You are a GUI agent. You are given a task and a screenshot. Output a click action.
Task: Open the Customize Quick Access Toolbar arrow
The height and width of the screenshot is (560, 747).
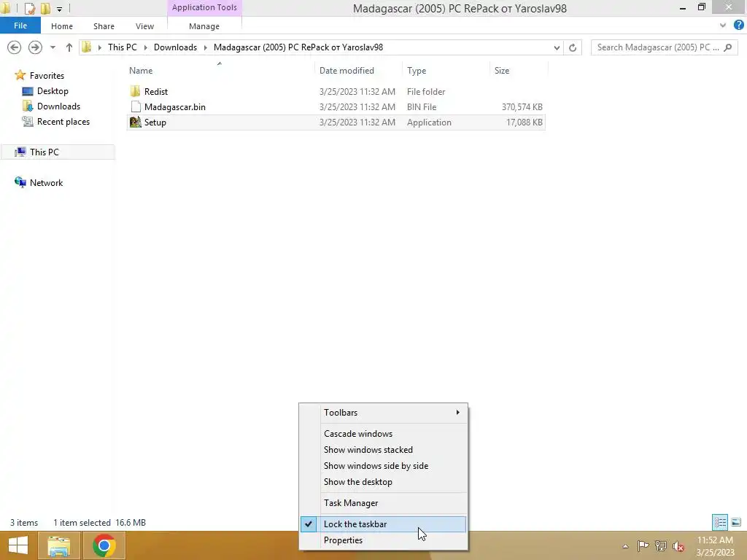(x=59, y=9)
